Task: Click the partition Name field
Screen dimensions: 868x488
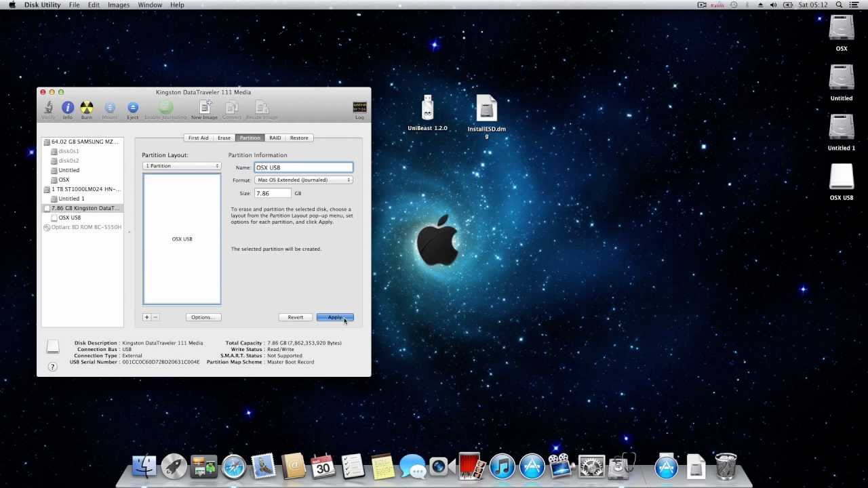Action: pyautogui.click(x=304, y=167)
